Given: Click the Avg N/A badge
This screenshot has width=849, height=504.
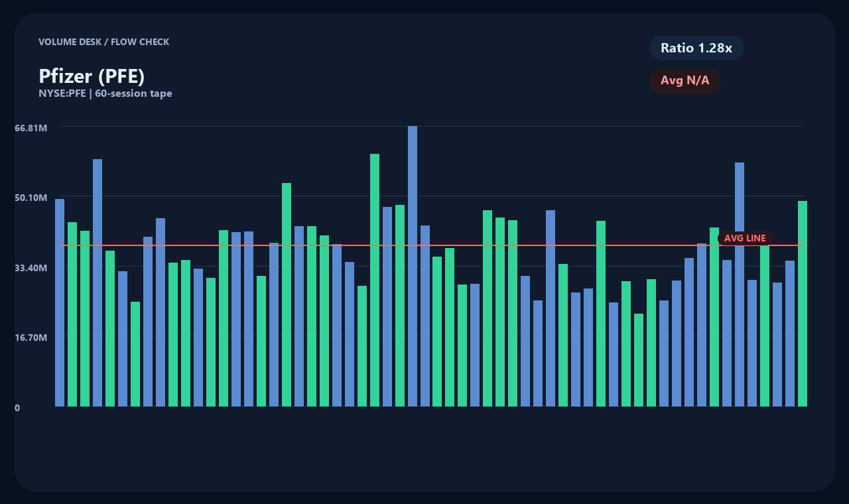Looking at the screenshot, I should click(685, 81).
